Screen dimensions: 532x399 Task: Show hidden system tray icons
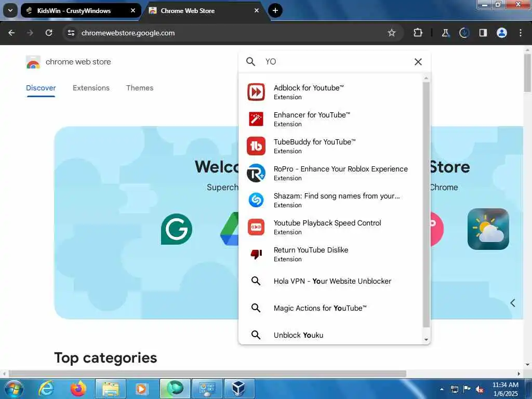click(x=442, y=389)
